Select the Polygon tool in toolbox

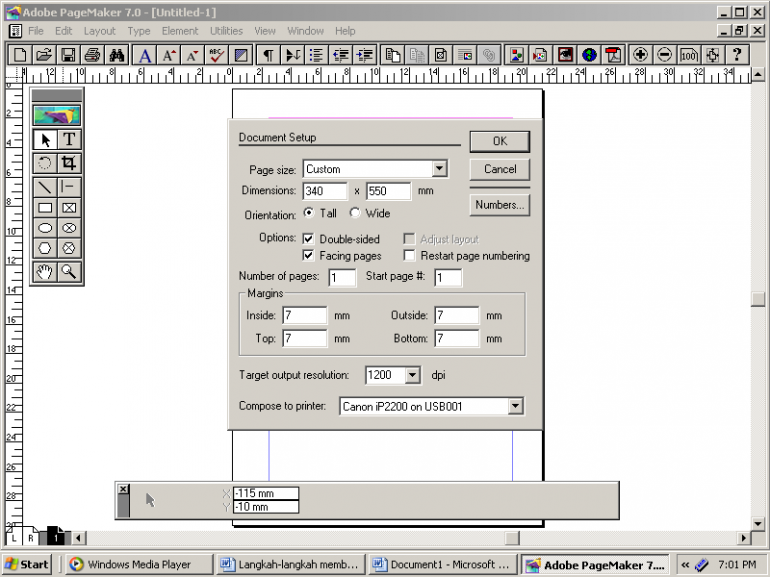[x=45, y=248]
